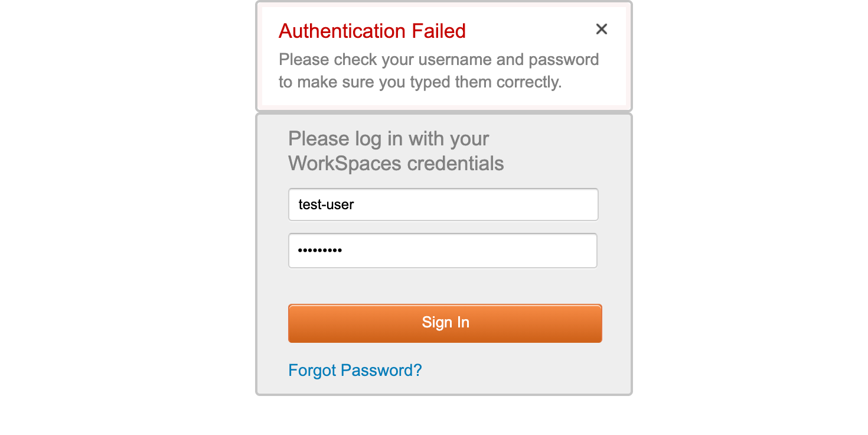Click the "Please log in with your" heading
Screen dimensions: 868x435
tap(389, 139)
